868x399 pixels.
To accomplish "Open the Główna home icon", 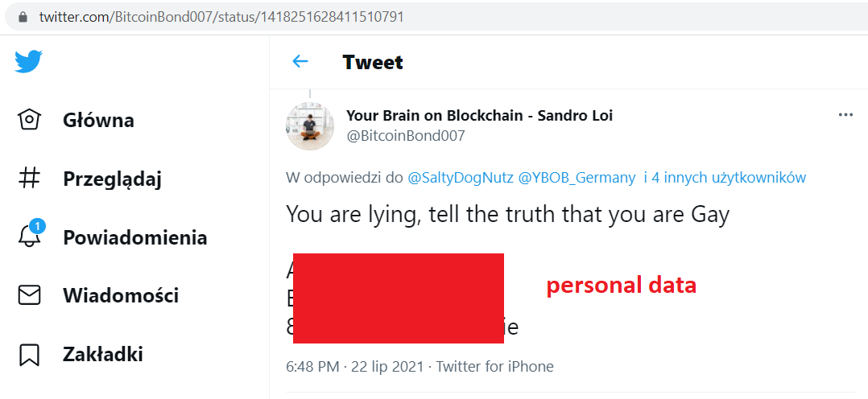I will pyautogui.click(x=29, y=120).
